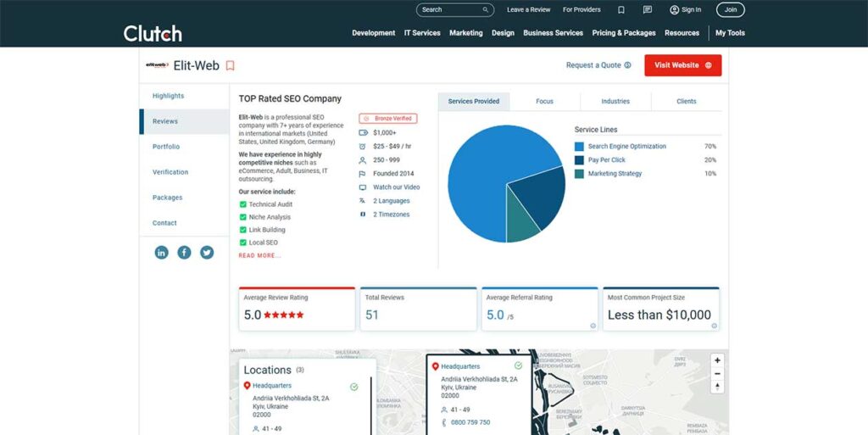Click the Clutch logo

pyautogui.click(x=153, y=33)
